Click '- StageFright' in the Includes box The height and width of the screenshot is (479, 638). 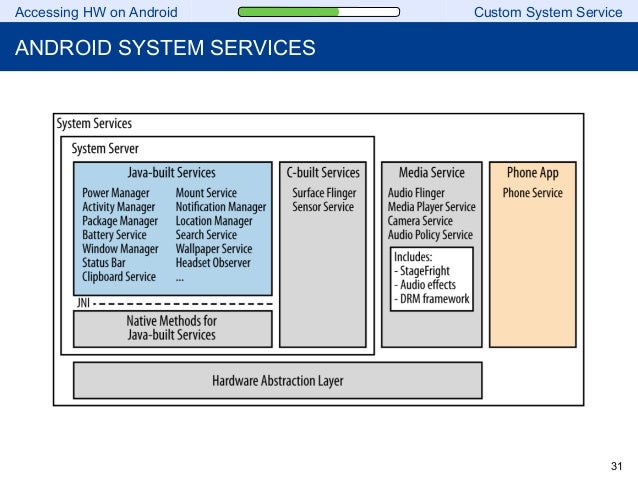pos(422,271)
